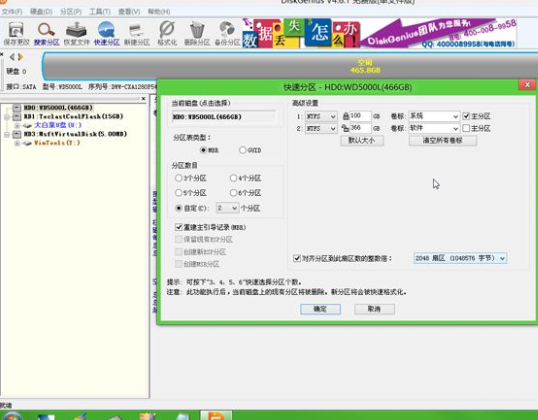Click the New Partition toolbar icon

tap(137, 33)
